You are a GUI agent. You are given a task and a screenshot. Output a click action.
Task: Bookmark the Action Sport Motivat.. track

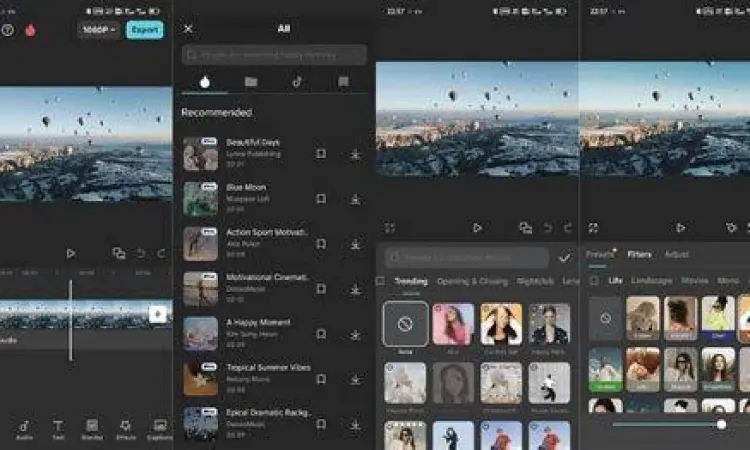321,244
